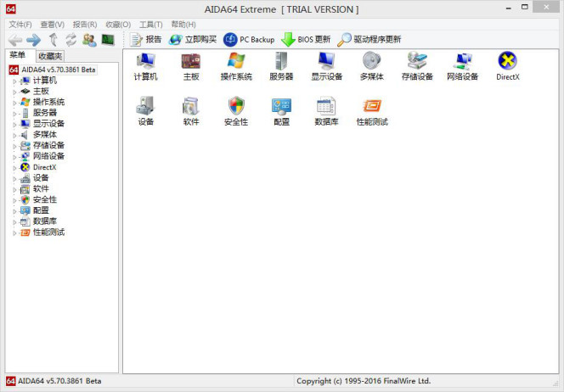The width and height of the screenshot is (564, 392).
Task: Expand the 操作系统 tree node arrow
Action: (14, 103)
